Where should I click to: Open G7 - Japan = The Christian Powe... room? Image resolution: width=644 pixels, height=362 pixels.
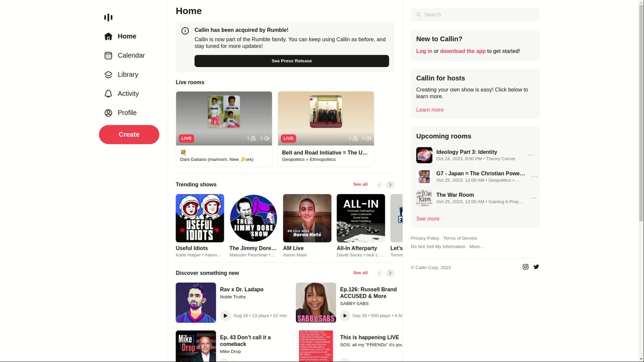point(480,173)
